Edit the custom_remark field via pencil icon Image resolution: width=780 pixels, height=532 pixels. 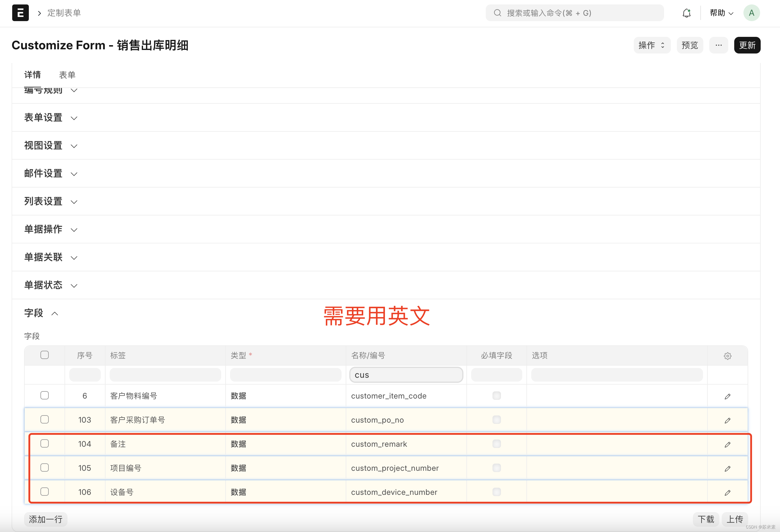[x=728, y=444]
